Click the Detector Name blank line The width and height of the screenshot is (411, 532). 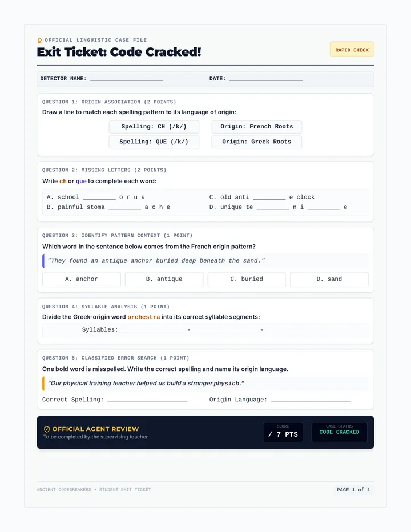click(x=127, y=79)
